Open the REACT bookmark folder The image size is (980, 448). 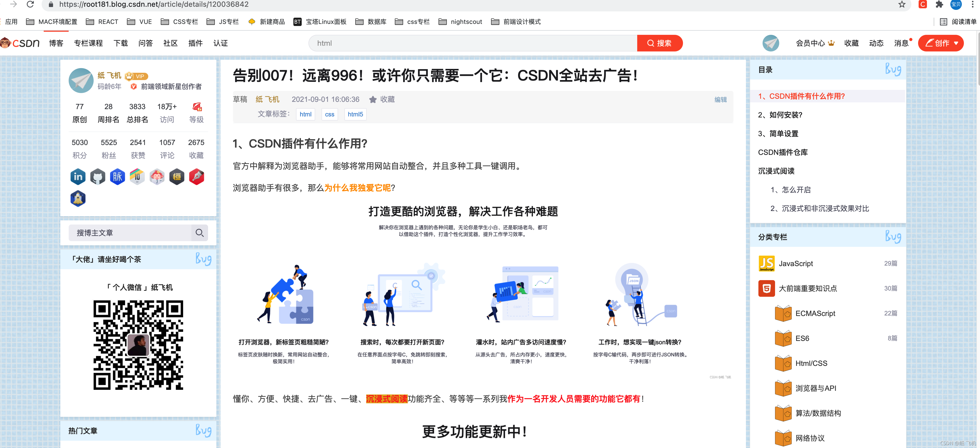point(102,22)
